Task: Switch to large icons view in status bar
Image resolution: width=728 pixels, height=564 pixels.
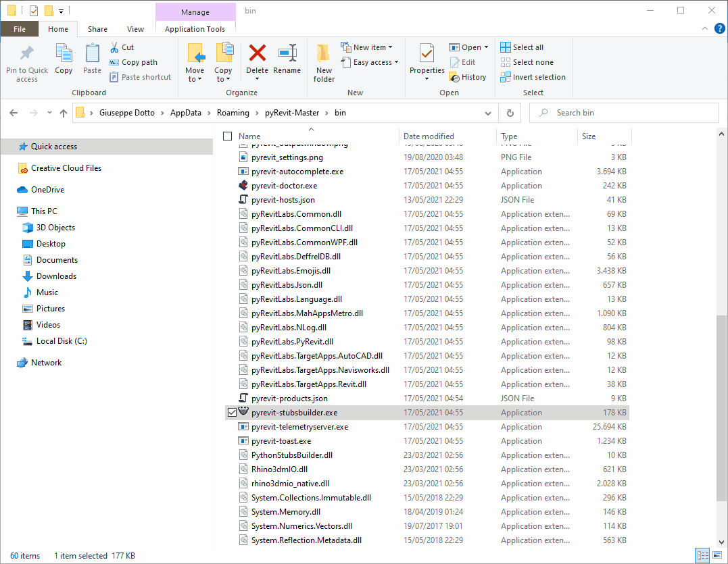Action: 718,556
